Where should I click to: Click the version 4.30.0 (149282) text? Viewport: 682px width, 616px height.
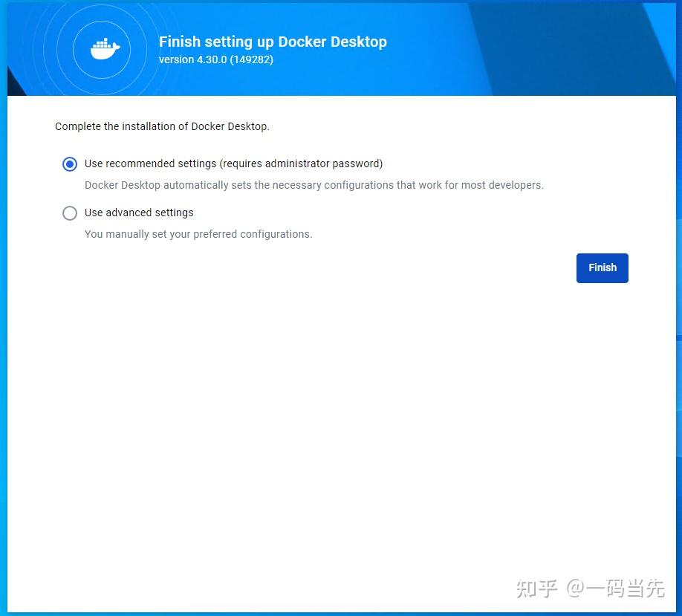[x=215, y=59]
